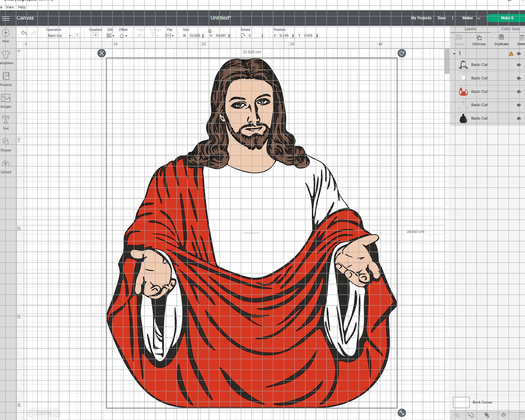Open the Shapes panel

coord(6,145)
